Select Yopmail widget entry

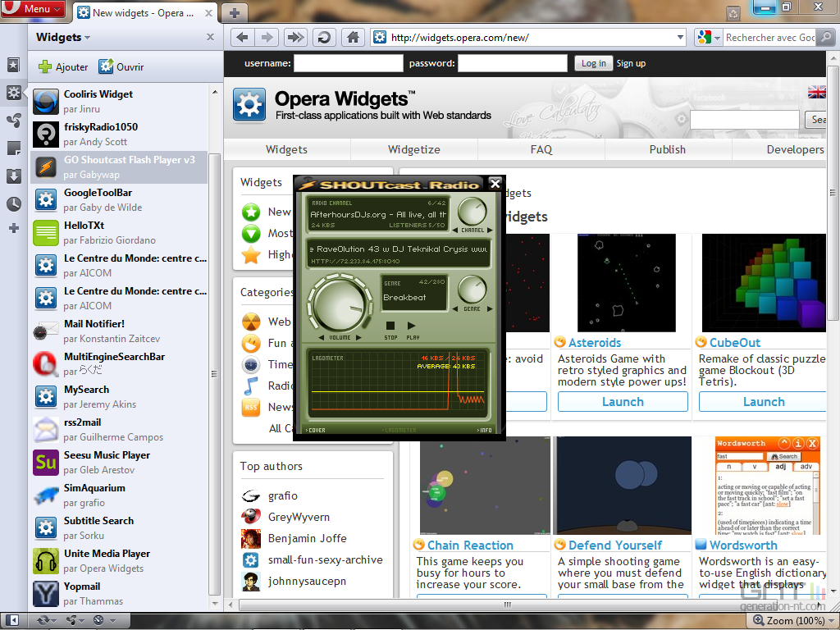click(x=119, y=594)
